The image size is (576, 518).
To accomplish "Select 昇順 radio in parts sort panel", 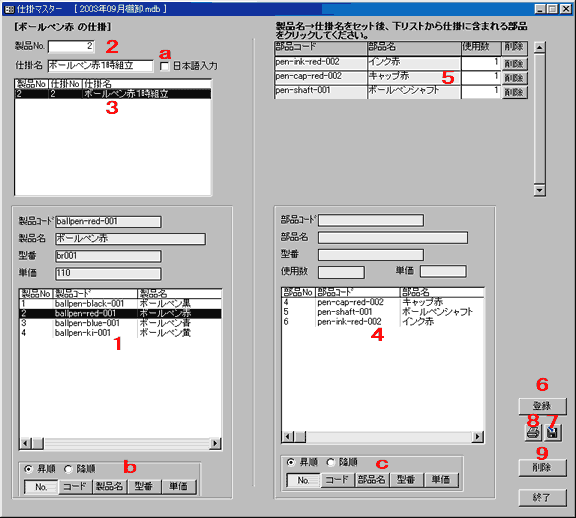I will pos(291,462).
